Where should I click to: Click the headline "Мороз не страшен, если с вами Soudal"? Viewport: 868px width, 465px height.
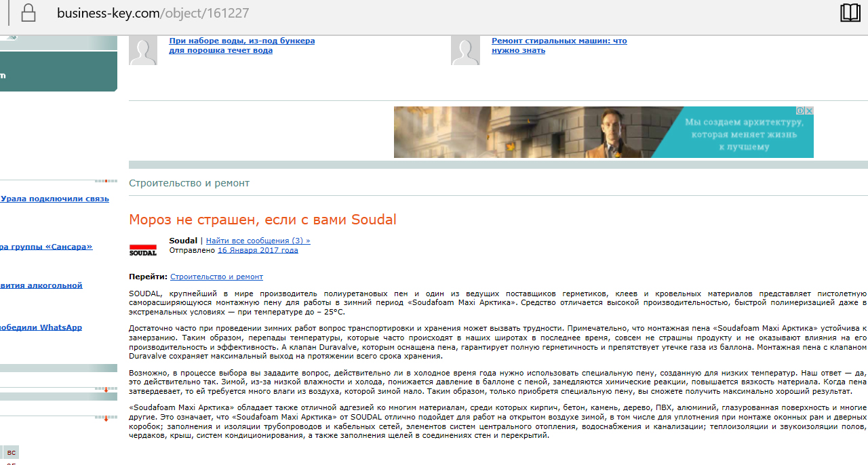click(x=262, y=220)
